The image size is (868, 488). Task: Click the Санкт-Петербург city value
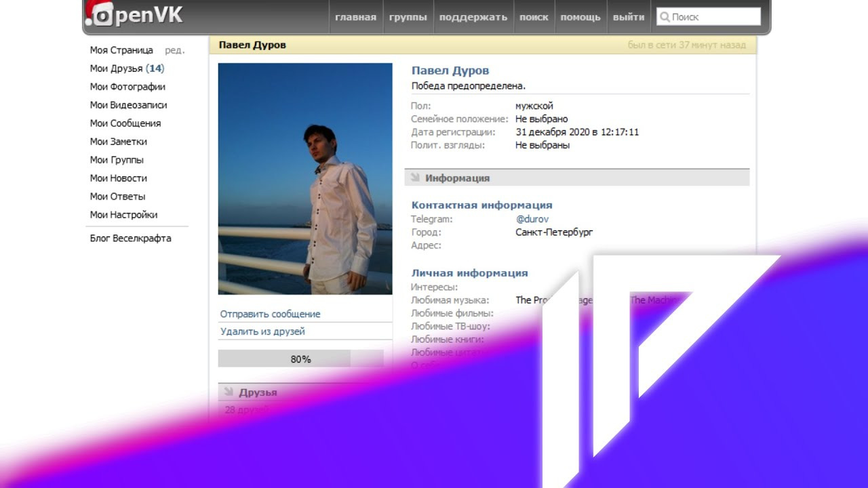(555, 232)
